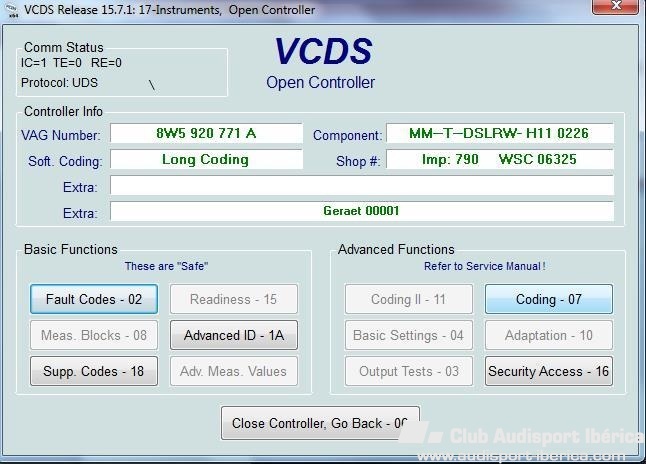The height and width of the screenshot is (464, 646).
Task: Click the Open Controller heading
Action: 321,82
